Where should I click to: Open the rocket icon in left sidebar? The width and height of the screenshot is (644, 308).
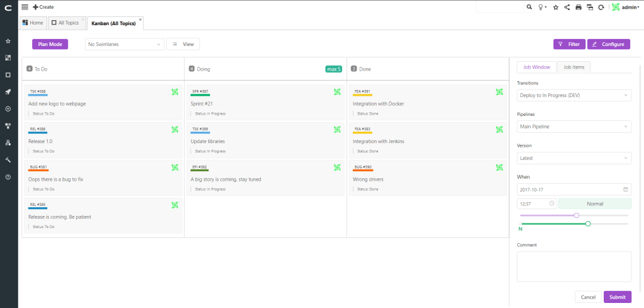tap(8, 92)
